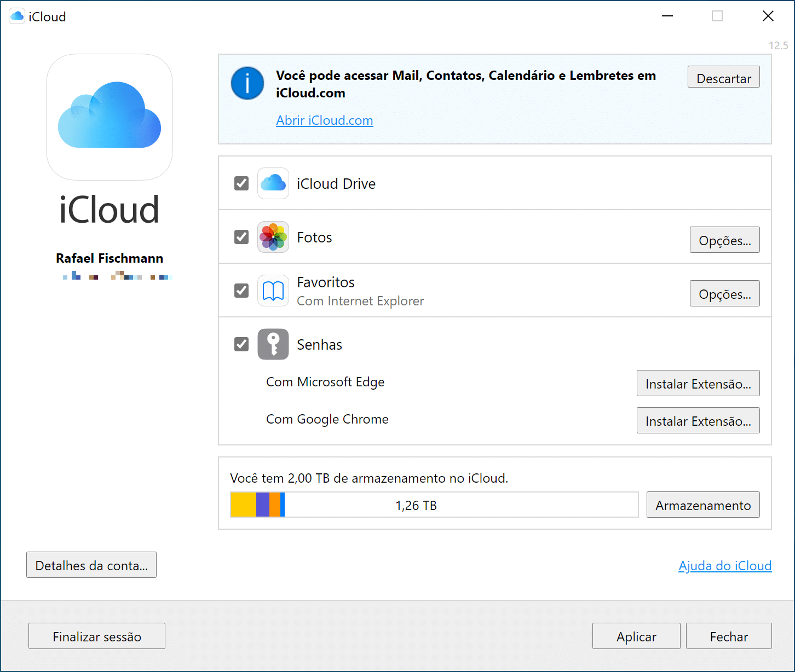This screenshot has height=672, width=795.
Task: Click the Com Internet Explorer subtitle
Action: tap(360, 301)
